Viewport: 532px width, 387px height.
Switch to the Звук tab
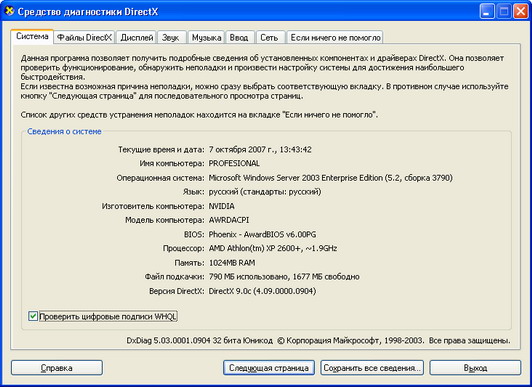[171, 38]
